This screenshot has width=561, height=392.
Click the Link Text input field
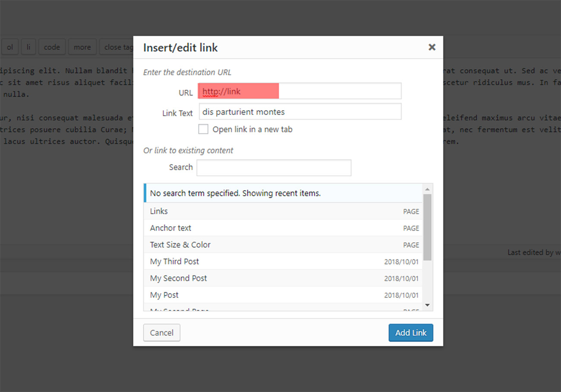(299, 112)
